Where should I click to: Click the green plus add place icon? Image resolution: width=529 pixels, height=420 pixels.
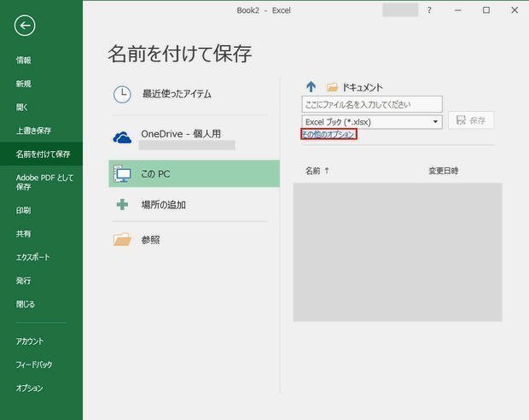tap(122, 205)
